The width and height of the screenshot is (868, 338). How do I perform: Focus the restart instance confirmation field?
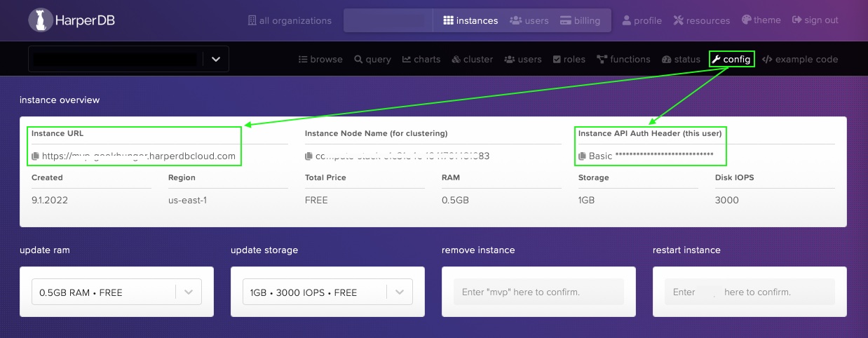tap(750, 292)
